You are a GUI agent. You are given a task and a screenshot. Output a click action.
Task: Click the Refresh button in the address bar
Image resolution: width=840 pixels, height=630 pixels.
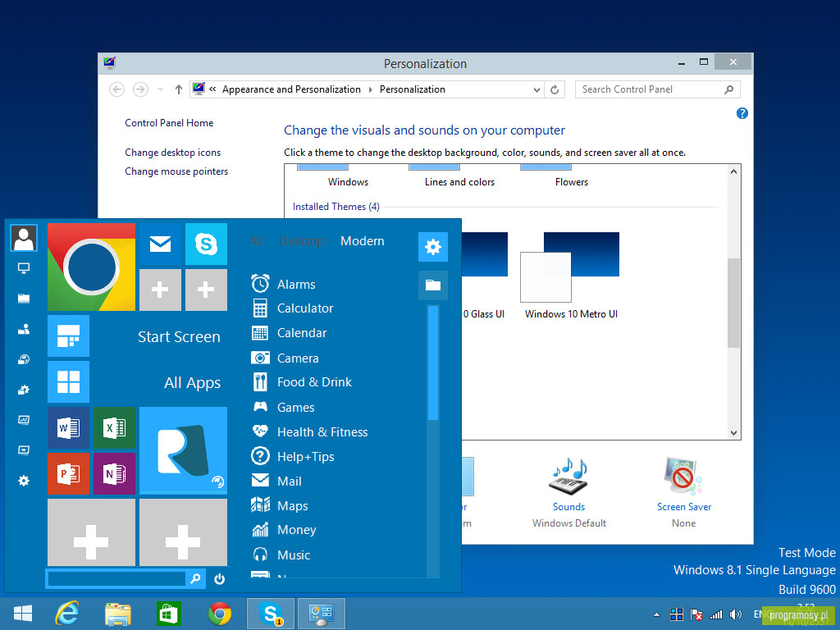[555, 89]
